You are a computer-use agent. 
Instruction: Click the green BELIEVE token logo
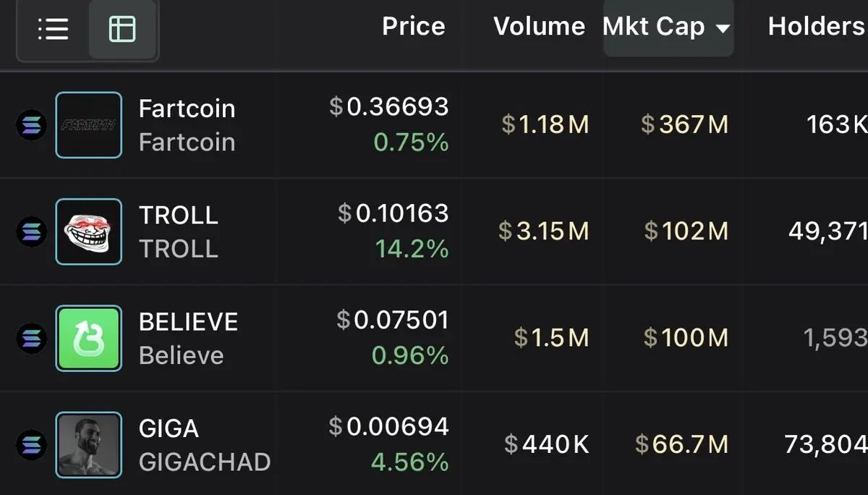tap(88, 338)
